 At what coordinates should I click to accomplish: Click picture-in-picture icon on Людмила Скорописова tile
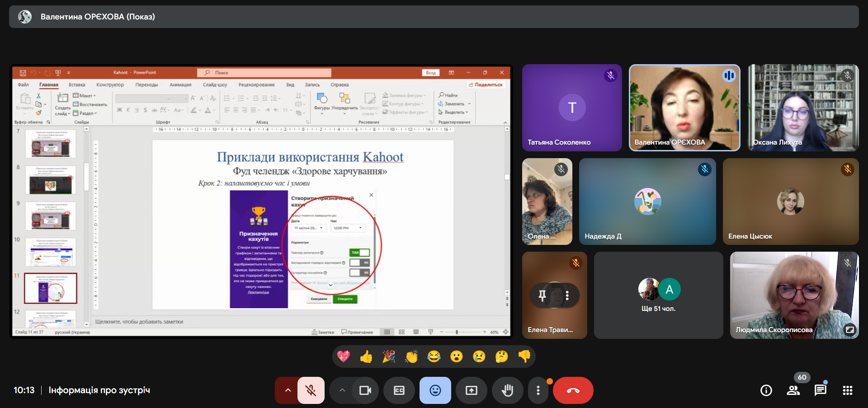[x=850, y=330]
